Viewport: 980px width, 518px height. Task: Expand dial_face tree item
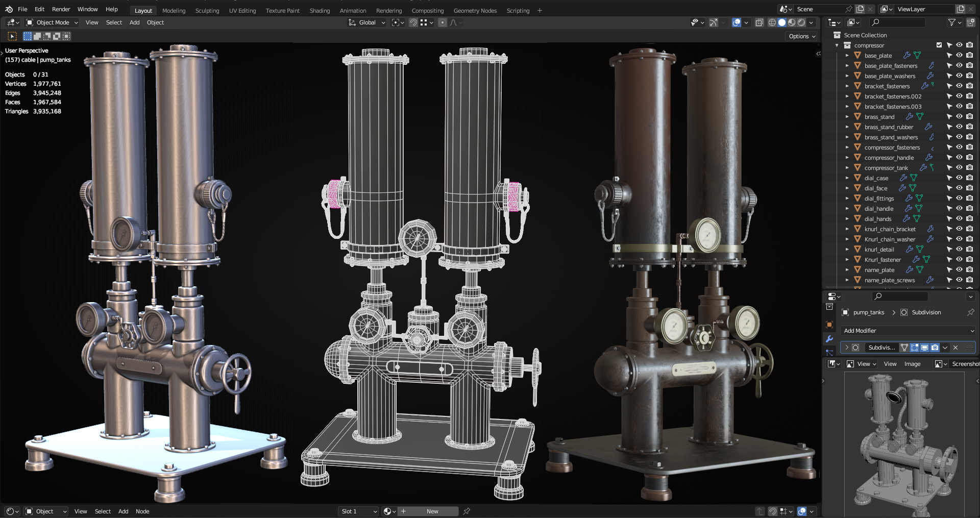[x=847, y=188]
